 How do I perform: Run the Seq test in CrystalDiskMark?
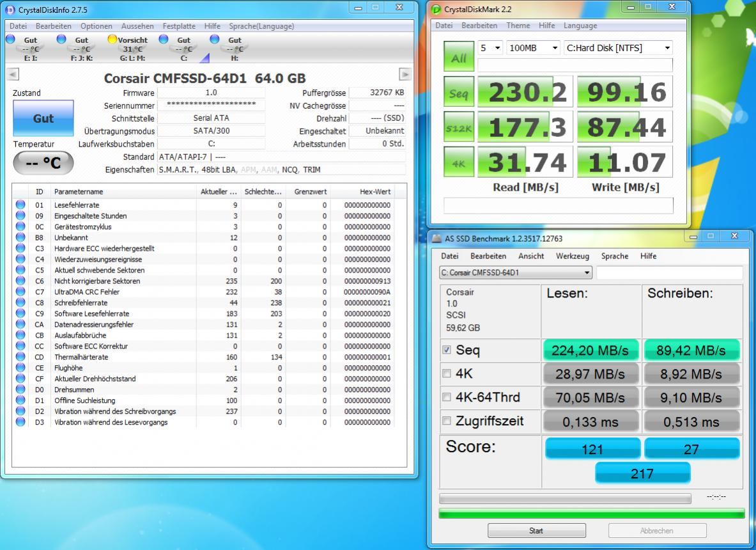(x=458, y=91)
